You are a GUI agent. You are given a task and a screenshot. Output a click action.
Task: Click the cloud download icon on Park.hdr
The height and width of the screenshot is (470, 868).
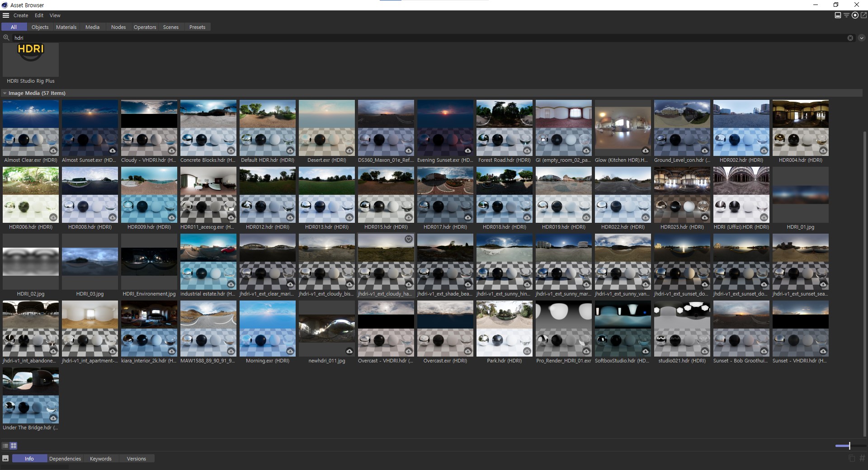pos(527,351)
